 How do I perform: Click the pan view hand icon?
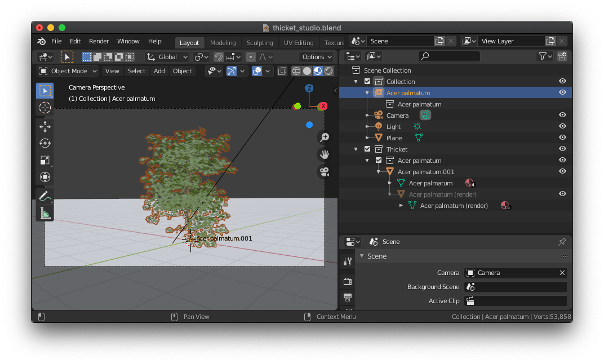pyautogui.click(x=325, y=154)
